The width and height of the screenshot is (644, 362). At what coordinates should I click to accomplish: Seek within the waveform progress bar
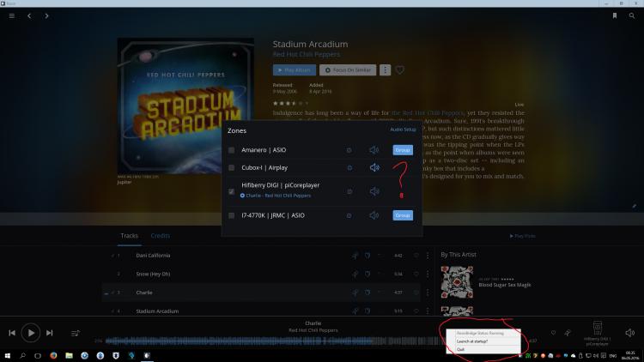tap(275, 341)
